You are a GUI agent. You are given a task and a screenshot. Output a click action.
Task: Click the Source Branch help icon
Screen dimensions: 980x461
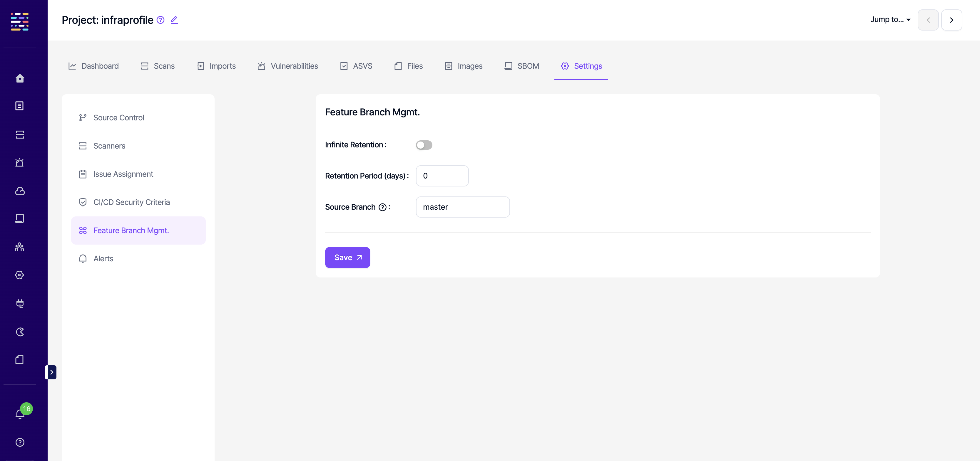tap(382, 207)
